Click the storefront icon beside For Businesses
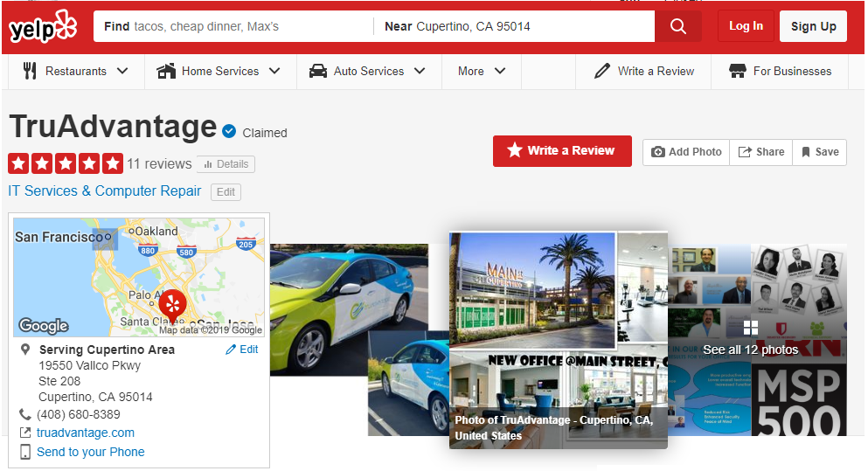 pyautogui.click(x=738, y=71)
